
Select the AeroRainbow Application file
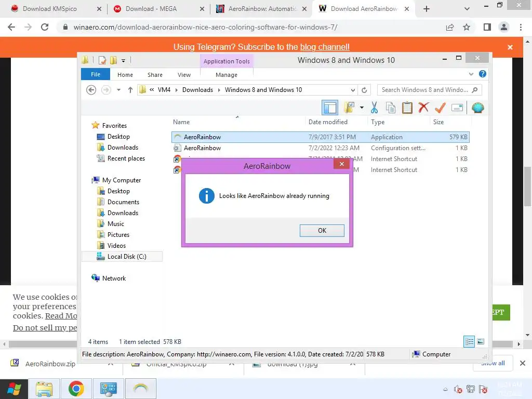pos(320,137)
